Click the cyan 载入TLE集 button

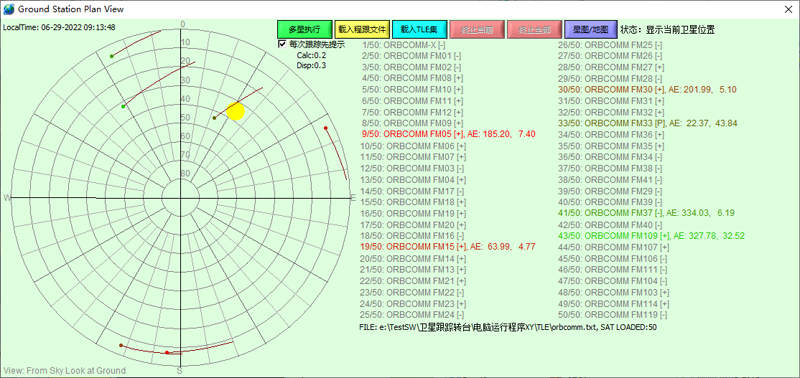[x=420, y=30]
